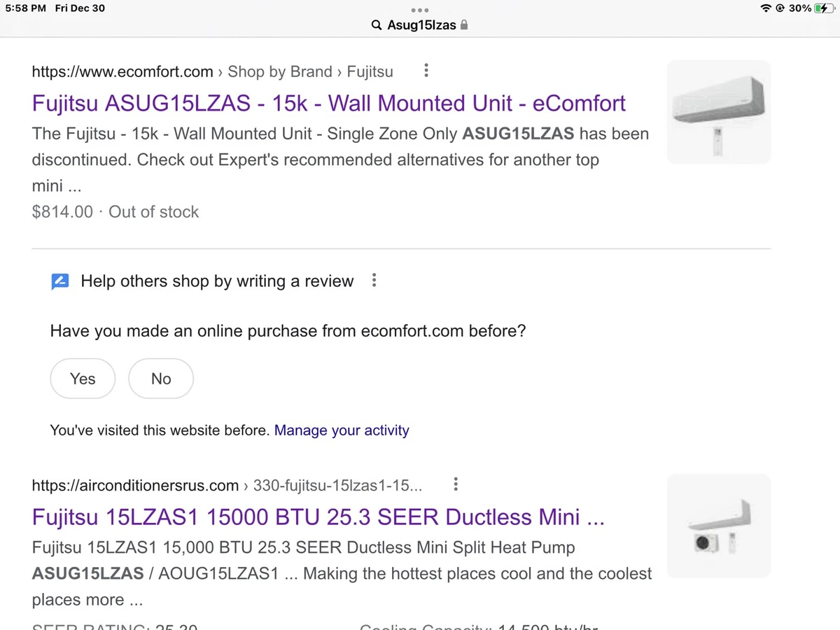Open the airconditionersrus mini split thumbnail

(719, 526)
